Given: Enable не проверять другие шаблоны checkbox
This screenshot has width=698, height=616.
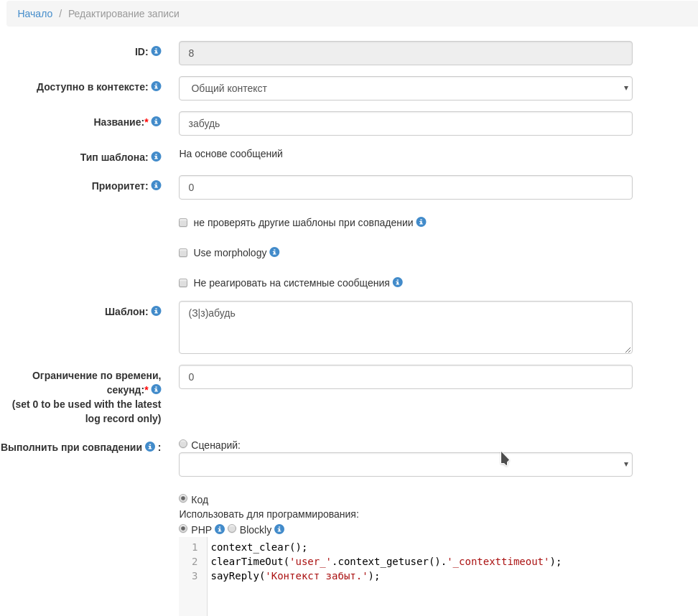Looking at the screenshot, I should click(183, 223).
